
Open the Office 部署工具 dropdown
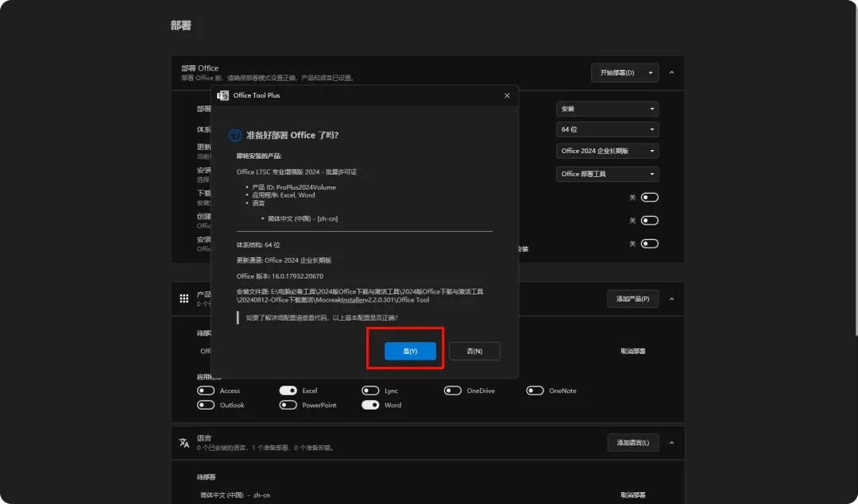pos(608,174)
